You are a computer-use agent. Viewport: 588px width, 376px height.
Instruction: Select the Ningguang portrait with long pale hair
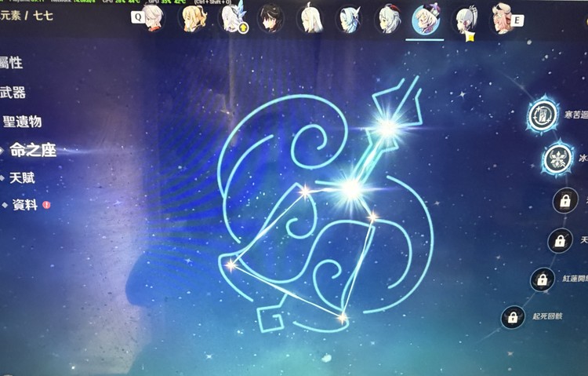click(x=310, y=18)
